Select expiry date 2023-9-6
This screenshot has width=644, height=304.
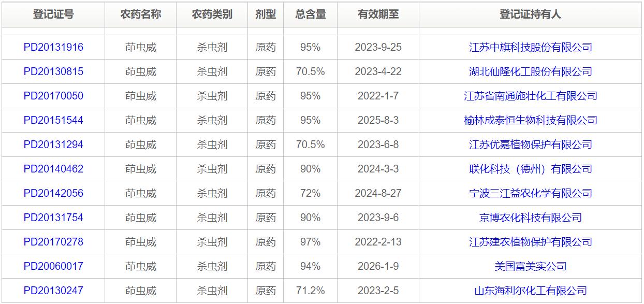coord(378,218)
